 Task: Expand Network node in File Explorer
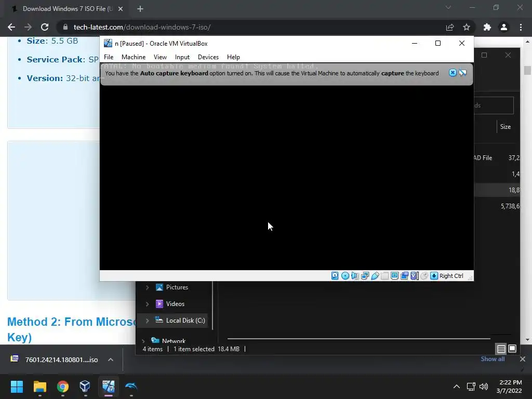pos(143,341)
